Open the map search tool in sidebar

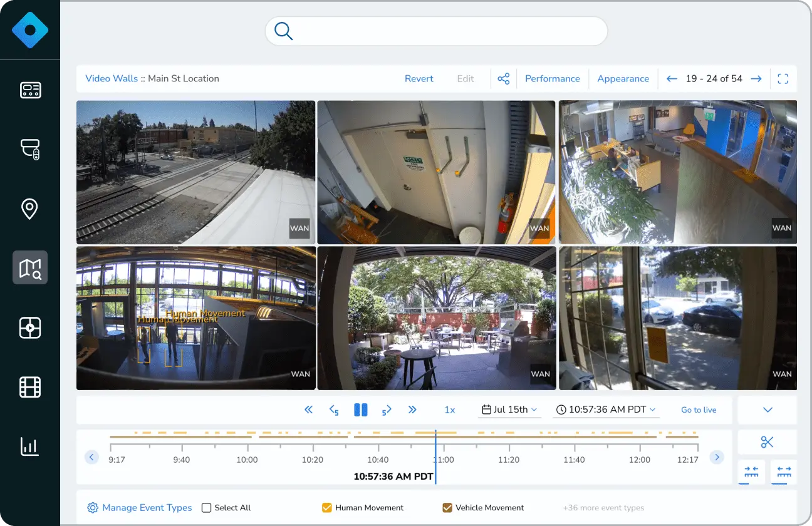click(30, 267)
